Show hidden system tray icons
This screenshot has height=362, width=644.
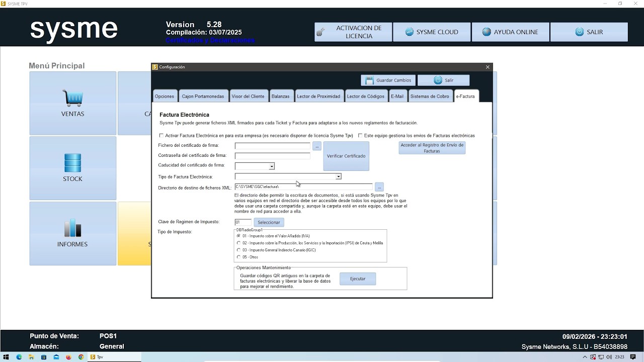click(585, 357)
